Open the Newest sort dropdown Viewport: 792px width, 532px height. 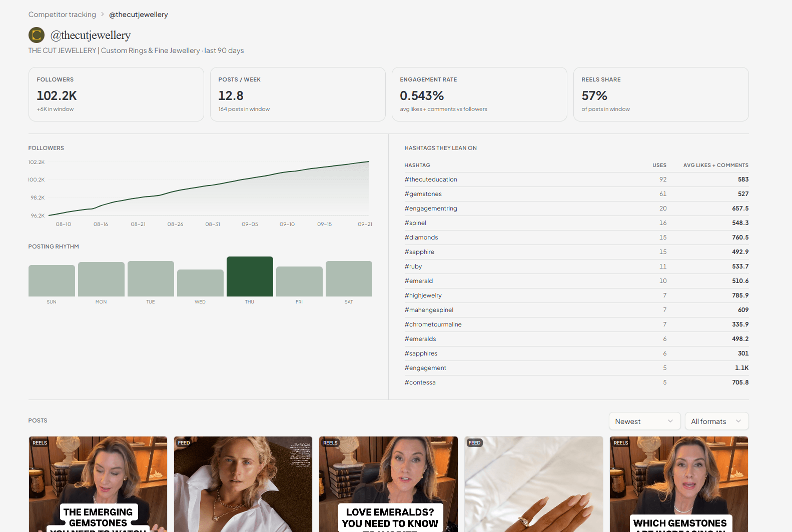(644, 421)
